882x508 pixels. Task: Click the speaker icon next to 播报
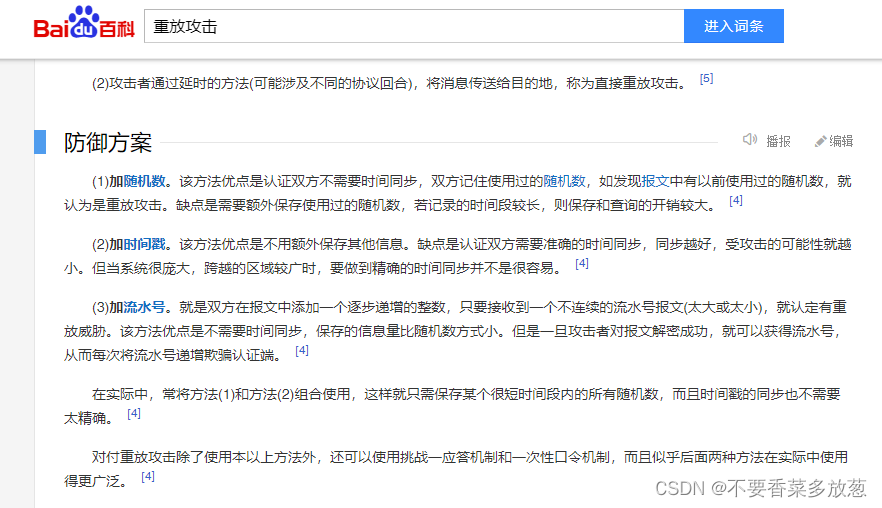coord(750,139)
